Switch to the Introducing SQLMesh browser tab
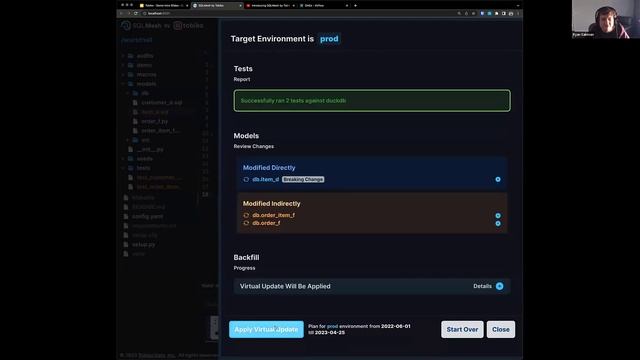Screen dimensions: 640x360 (x=269, y=6)
